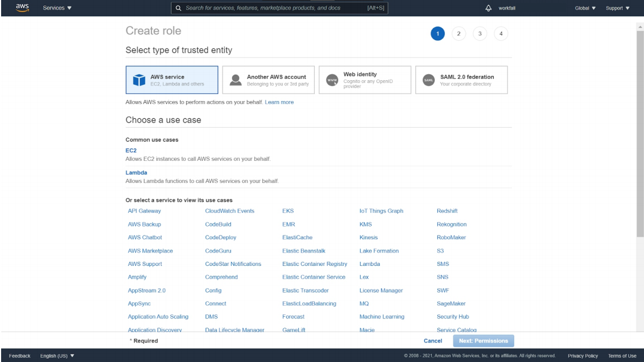Viewport: 644px width, 362px height.
Task: Select S3 service
Action: [440, 251]
